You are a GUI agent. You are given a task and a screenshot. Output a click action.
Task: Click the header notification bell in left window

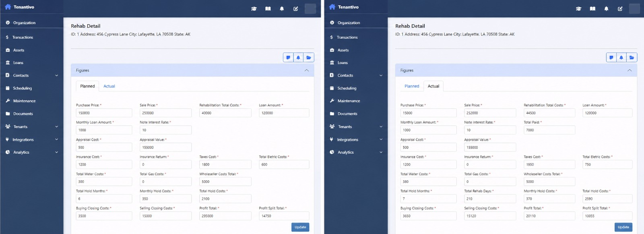pos(282,8)
